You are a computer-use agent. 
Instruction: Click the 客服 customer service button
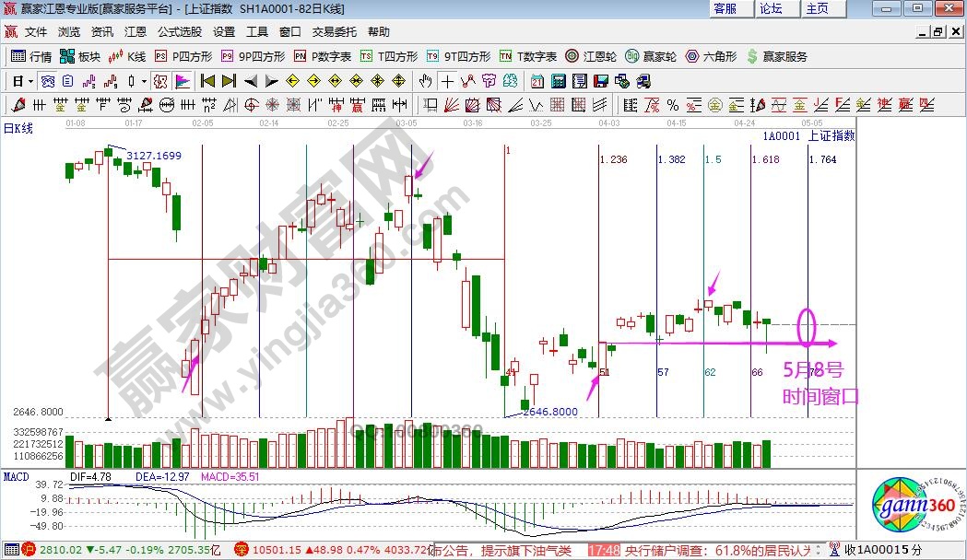[725, 8]
